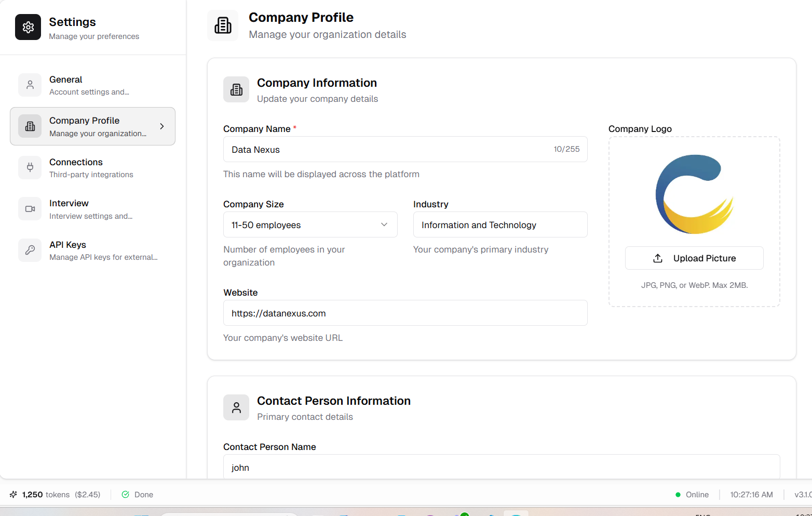Open the Industry selection field

(499, 224)
